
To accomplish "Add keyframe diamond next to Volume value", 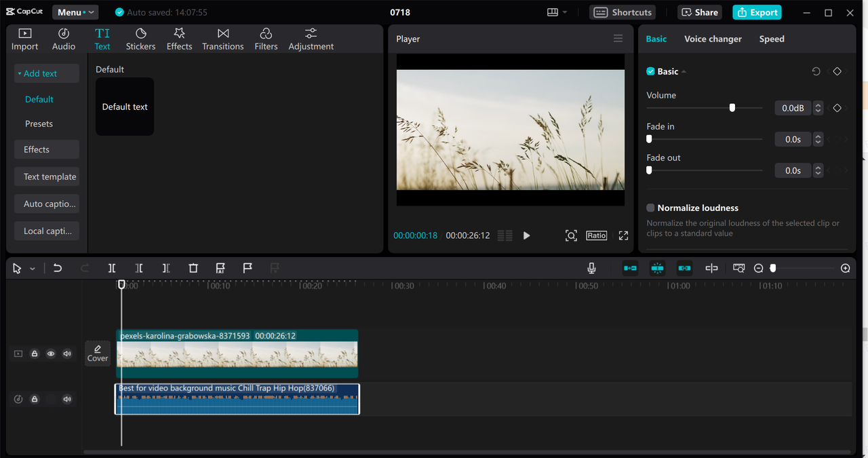I will [837, 108].
